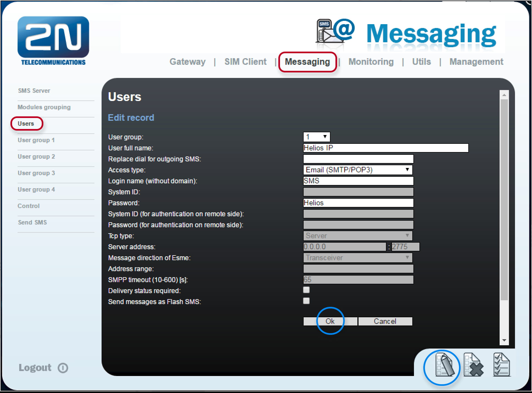Open the Monitoring tab
The image size is (532, 393).
371,62
